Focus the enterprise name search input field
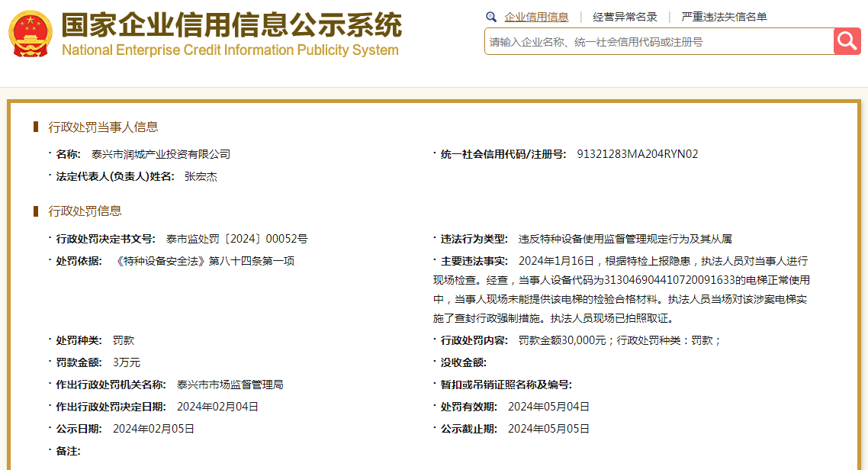This screenshot has height=470, width=868. coord(659,41)
